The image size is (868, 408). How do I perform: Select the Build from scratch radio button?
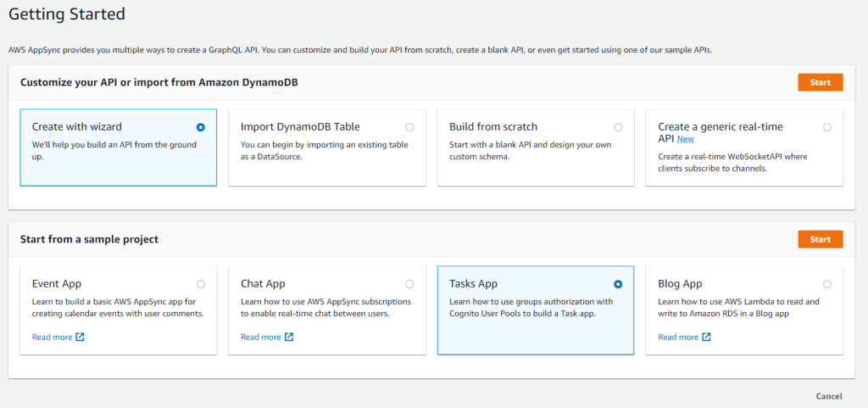click(x=618, y=127)
